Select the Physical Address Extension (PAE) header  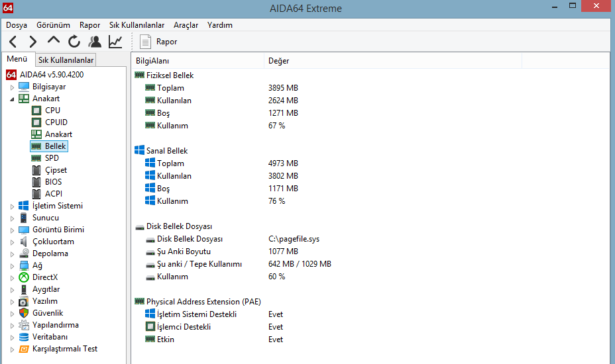point(203,302)
